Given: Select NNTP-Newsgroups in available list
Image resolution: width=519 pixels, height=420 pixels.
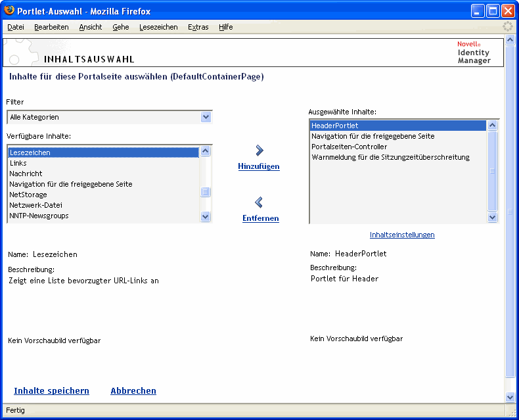Looking at the screenshot, I should pyautogui.click(x=39, y=216).
